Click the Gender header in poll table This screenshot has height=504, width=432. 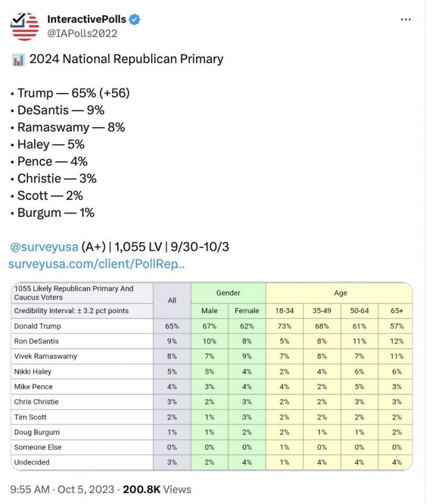(228, 293)
